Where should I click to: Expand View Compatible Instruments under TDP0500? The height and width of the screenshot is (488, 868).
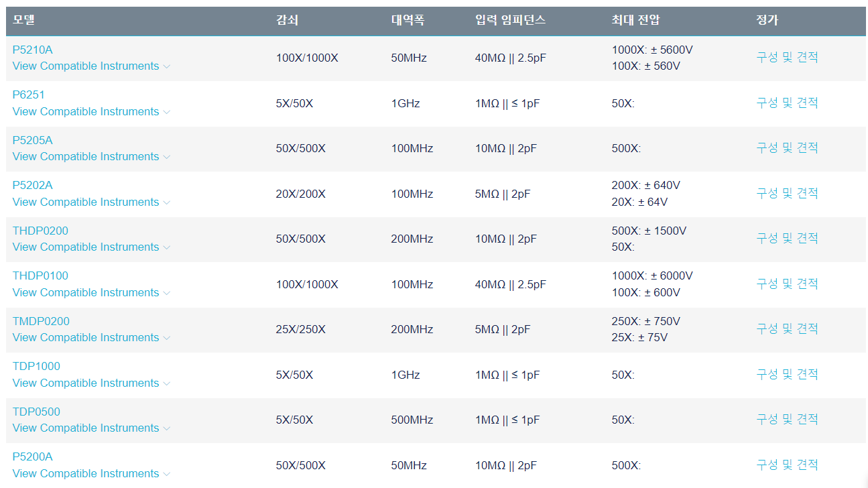coord(91,428)
